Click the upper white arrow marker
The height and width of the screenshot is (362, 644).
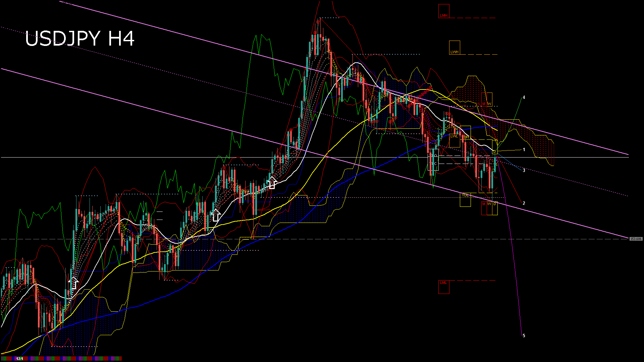coord(272,183)
